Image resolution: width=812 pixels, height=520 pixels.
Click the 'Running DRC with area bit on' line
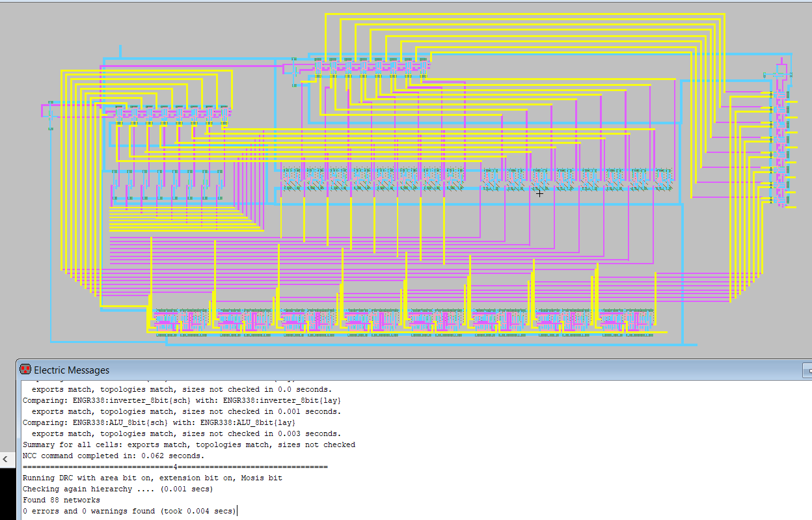(152, 478)
